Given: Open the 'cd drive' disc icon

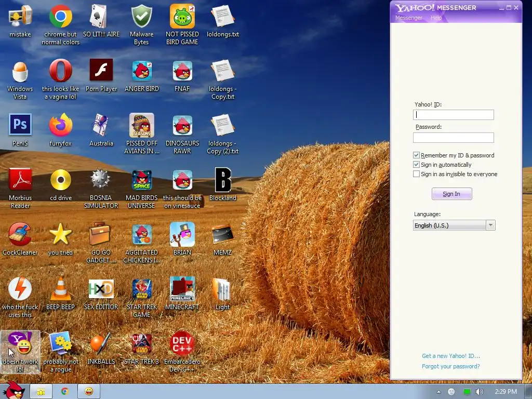Looking at the screenshot, I should [60, 180].
